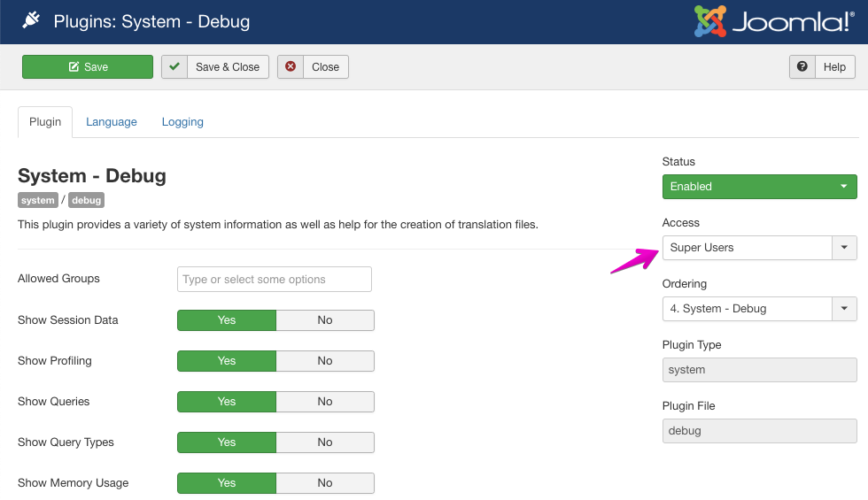Open the Ordering dropdown
The width and height of the screenshot is (868, 500).
[759, 309]
